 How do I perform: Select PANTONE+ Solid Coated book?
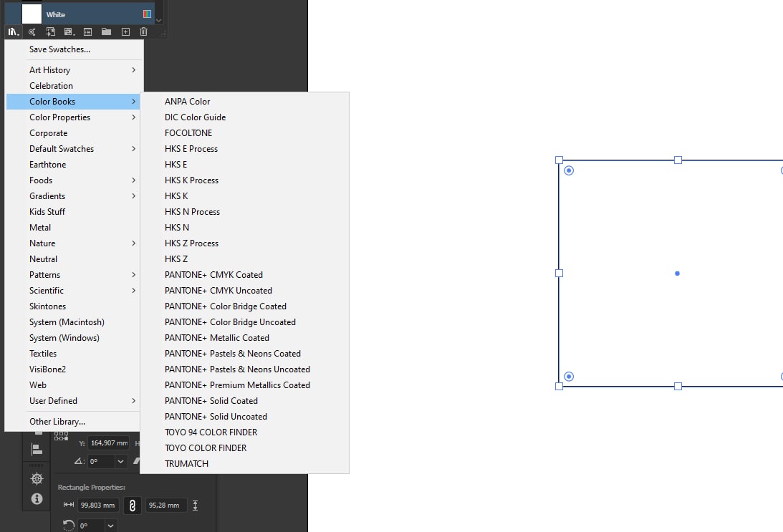(245, 401)
